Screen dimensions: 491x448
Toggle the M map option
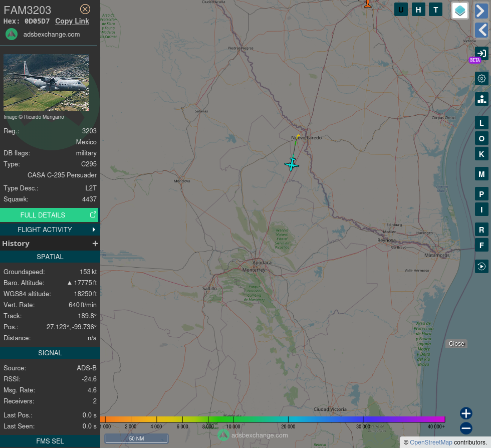481,174
